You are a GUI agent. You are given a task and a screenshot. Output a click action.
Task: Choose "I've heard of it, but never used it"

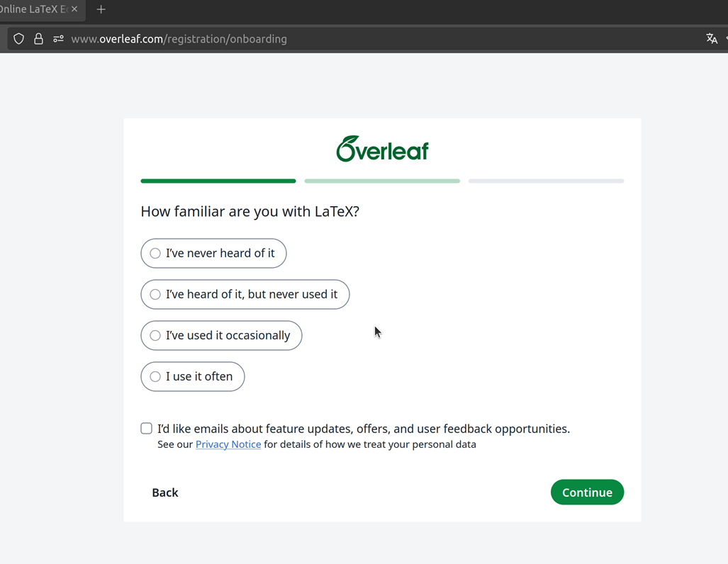point(155,295)
